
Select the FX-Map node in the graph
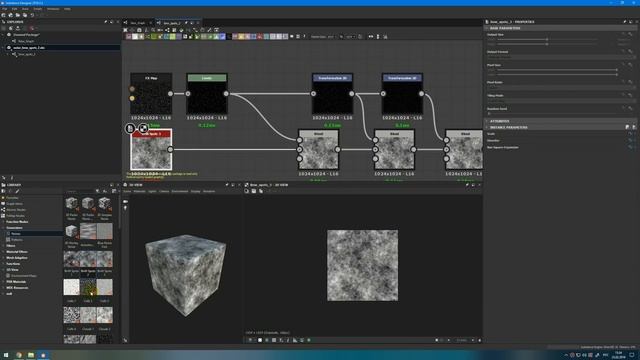point(151,93)
